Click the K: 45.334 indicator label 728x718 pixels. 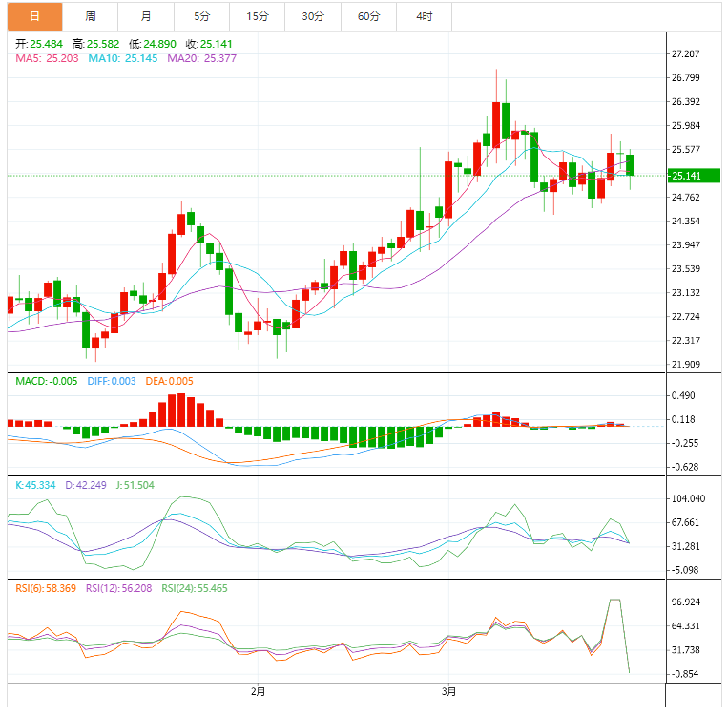point(35,485)
